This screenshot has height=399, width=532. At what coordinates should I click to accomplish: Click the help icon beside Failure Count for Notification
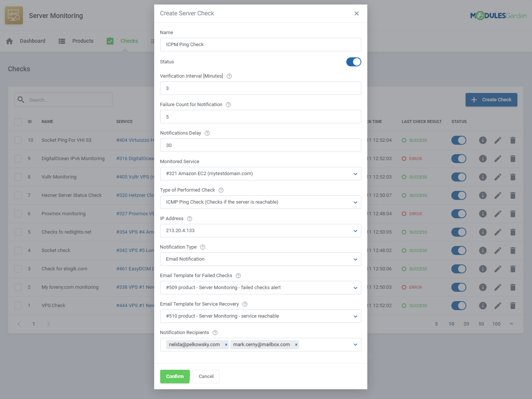[x=228, y=105]
